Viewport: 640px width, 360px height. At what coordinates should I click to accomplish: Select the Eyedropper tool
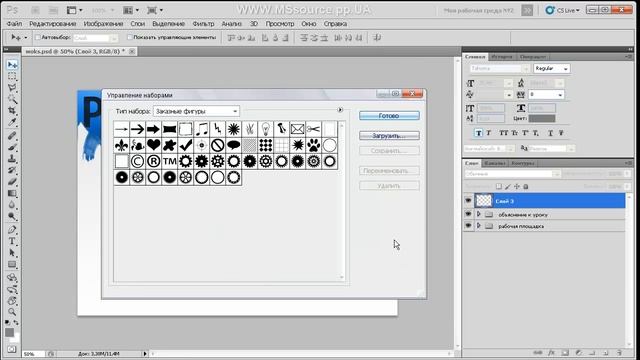pyautogui.click(x=12, y=122)
